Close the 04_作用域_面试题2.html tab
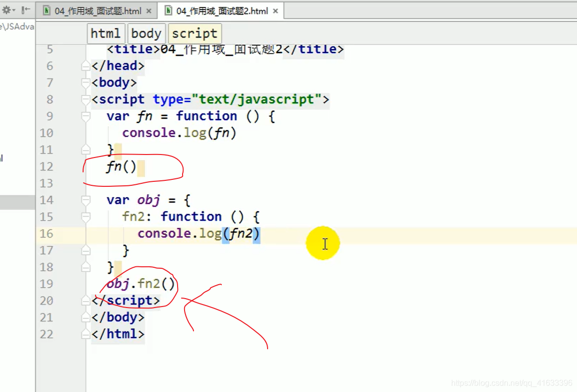Viewport: 577px width, 392px height. [x=275, y=11]
